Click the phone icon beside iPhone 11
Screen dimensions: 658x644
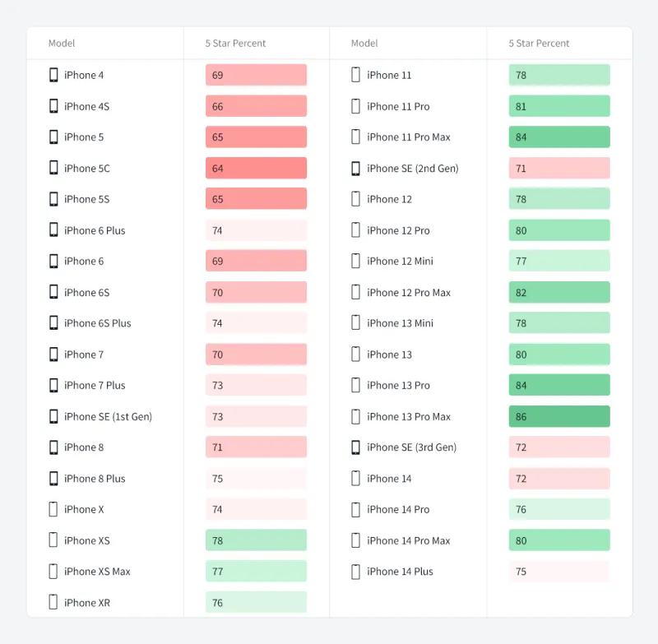coord(356,75)
